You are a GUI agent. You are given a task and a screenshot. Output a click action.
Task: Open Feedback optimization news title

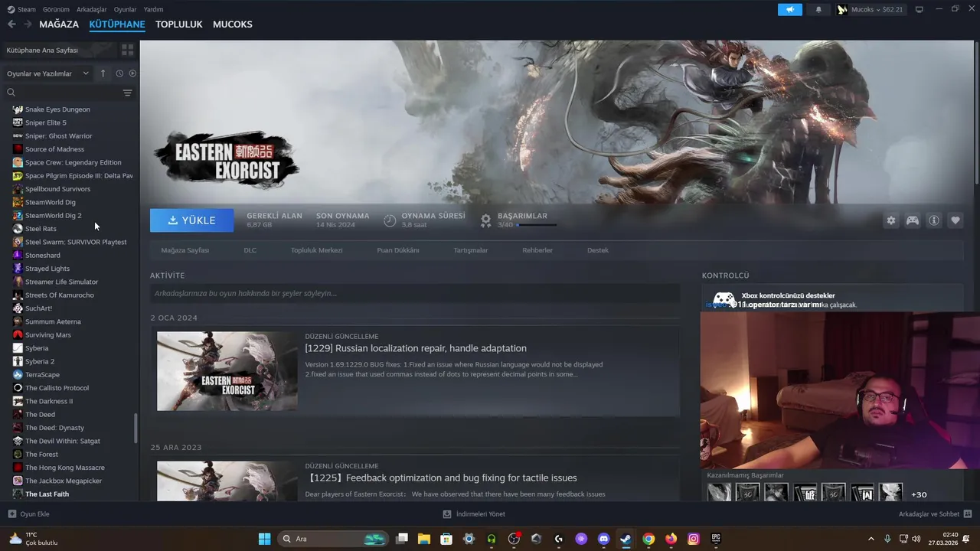click(x=441, y=478)
